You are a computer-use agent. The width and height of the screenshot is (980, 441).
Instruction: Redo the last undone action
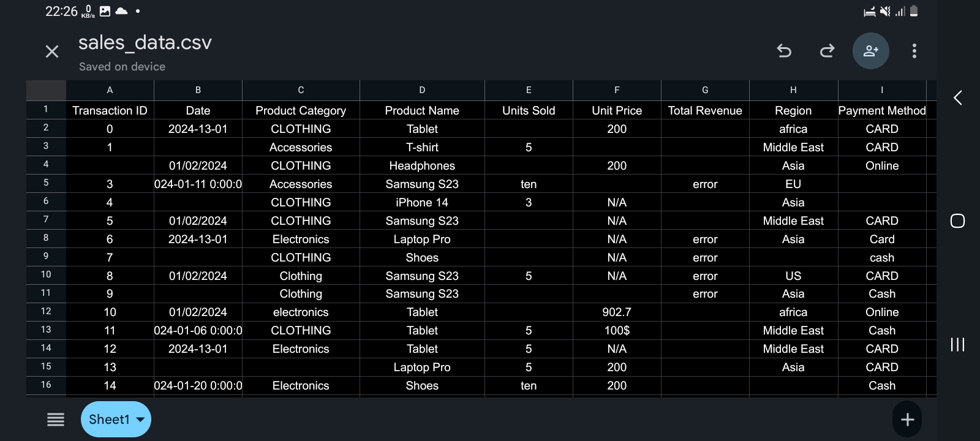tap(827, 51)
